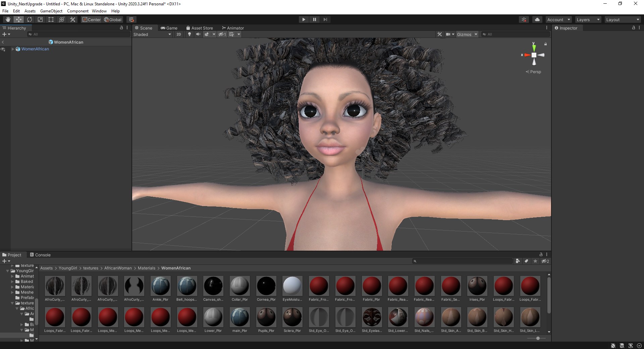Open the Account dropdown

click(x=558, y=19)
